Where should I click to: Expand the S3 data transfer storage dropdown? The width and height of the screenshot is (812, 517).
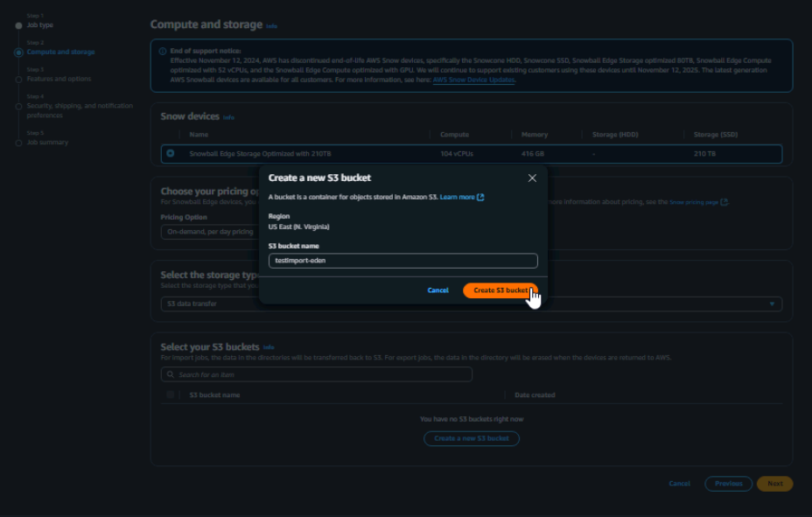tap(772, 304)
